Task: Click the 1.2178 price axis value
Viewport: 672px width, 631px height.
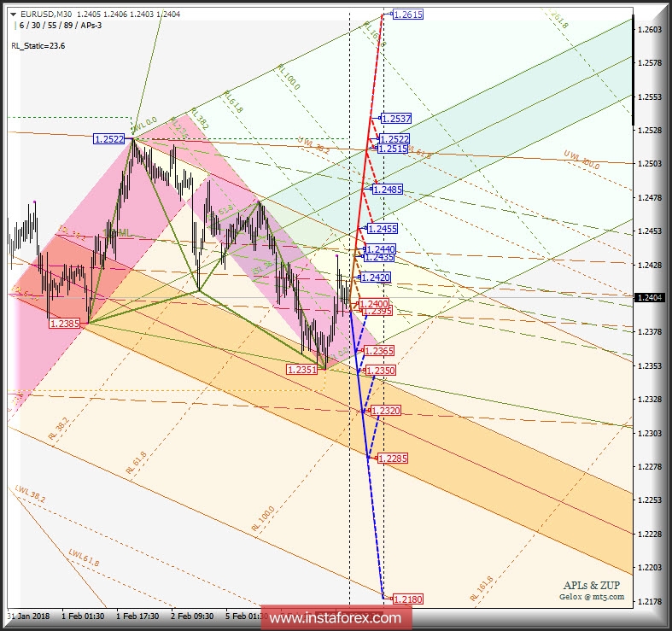Action: (x=650, y=601)
